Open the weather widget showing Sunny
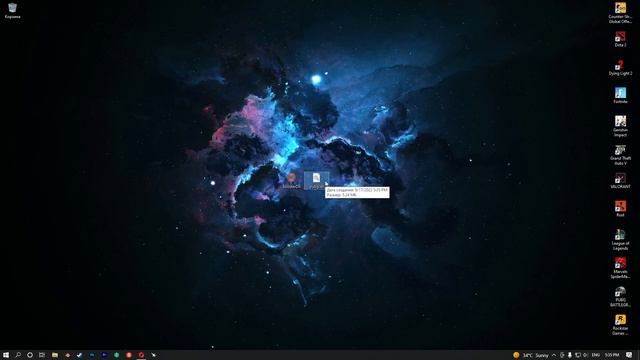 (x=531, y=355)
